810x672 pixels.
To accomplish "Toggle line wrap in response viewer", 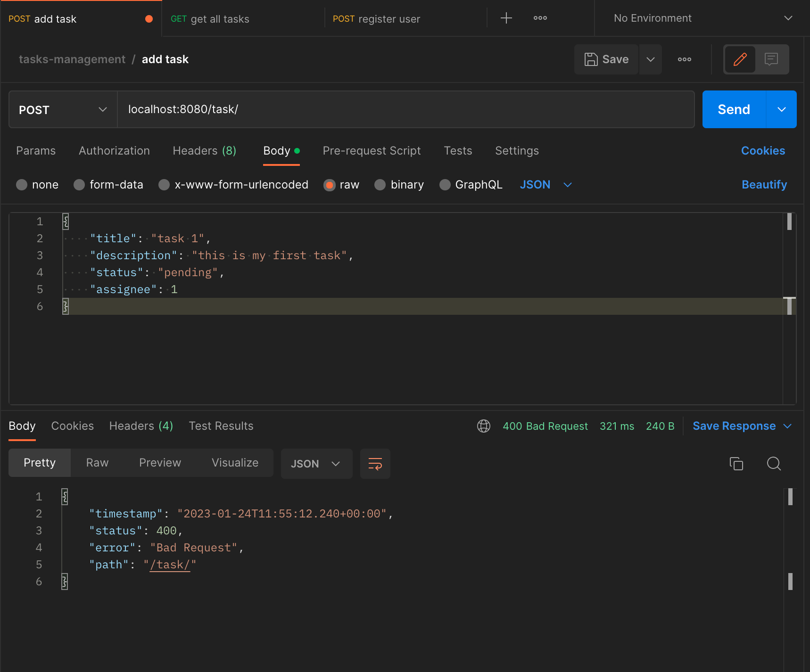I will (375, 464).
